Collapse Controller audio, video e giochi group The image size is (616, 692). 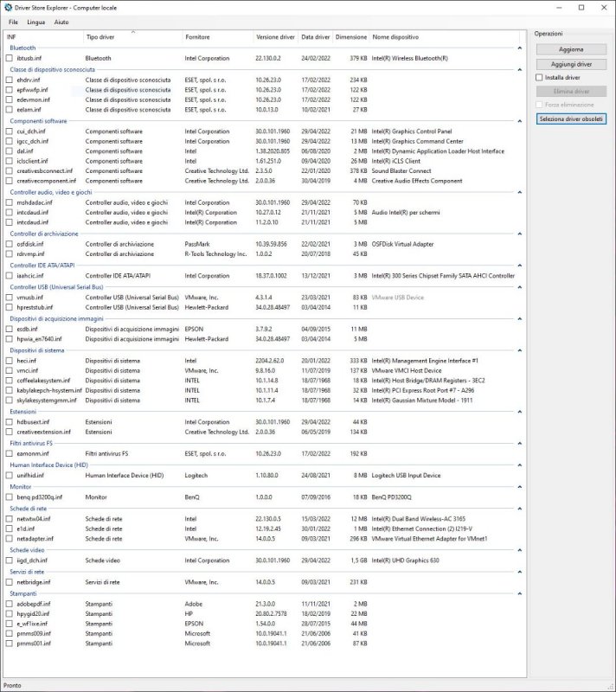click(x=520, y=192)
